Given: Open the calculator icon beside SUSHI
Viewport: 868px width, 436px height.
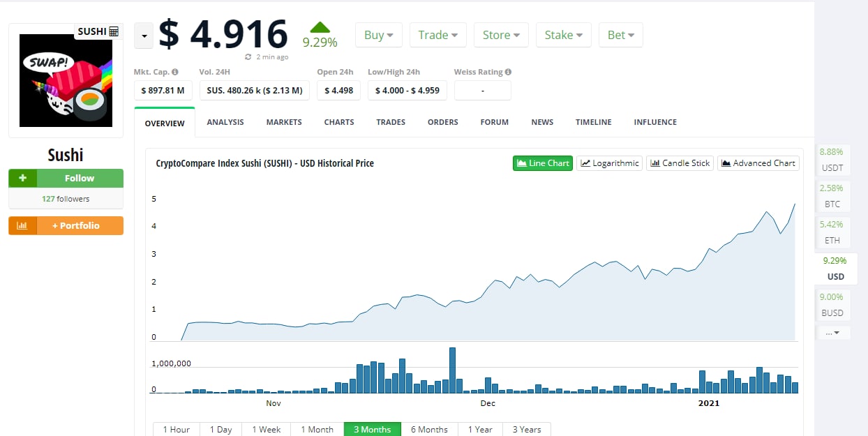Looking at the screenshot, I should [114, 31].
